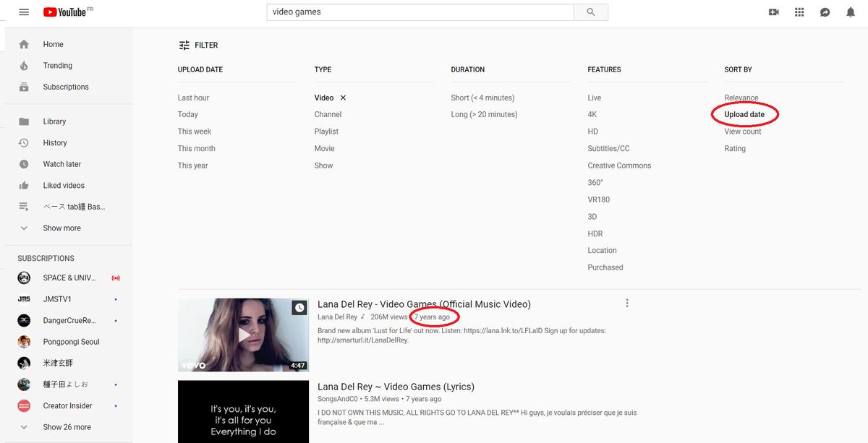The image size is (868, 443).
Task: Select the Channel type filter
Action: tap(328, 114)
